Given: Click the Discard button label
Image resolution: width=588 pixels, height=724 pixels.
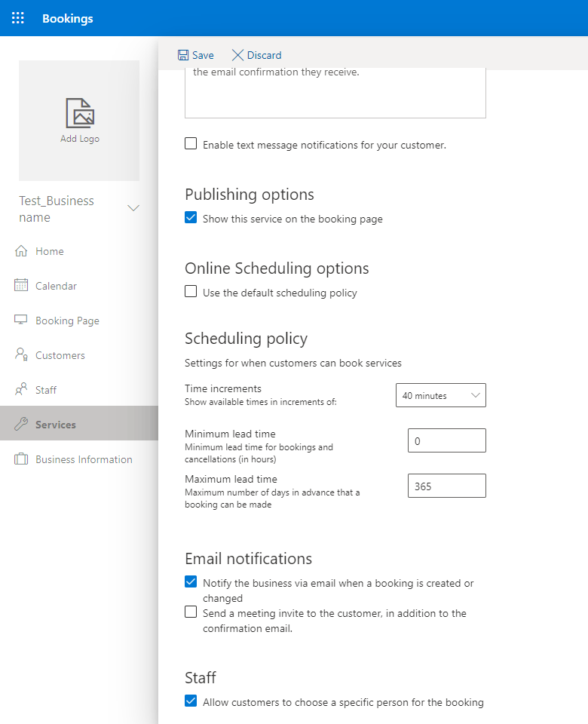Looking at the screenshot, I should [264, 55].
